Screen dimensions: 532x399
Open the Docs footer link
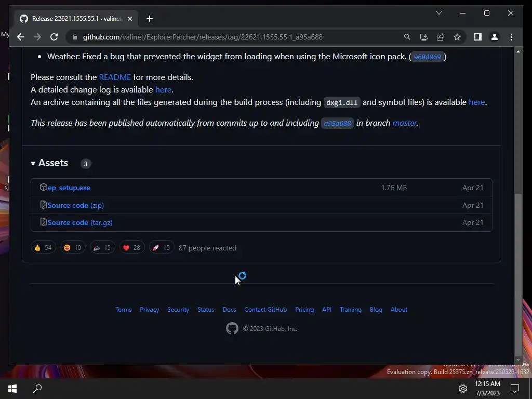229,310
